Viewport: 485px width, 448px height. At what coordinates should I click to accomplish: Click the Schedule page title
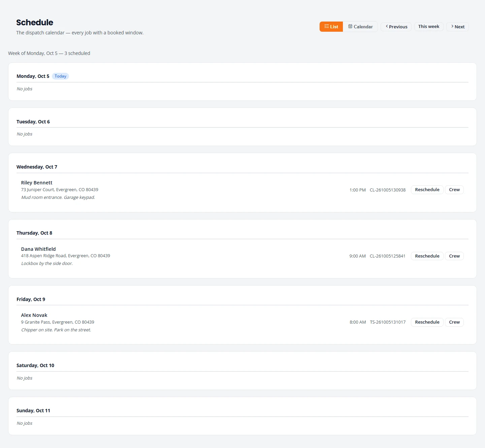tap(35, 23)
